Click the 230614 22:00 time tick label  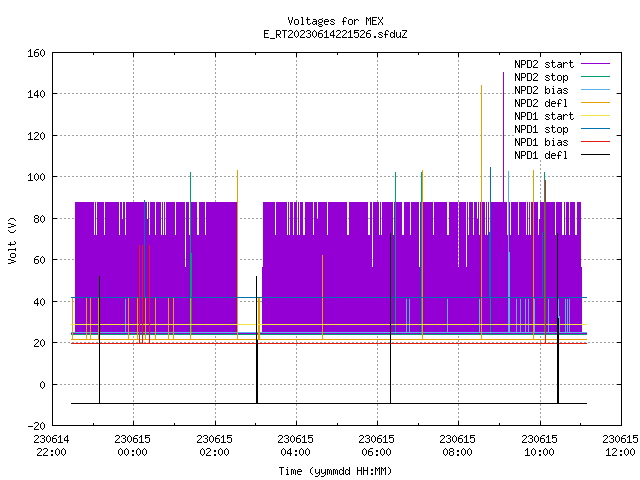point(51,446)
